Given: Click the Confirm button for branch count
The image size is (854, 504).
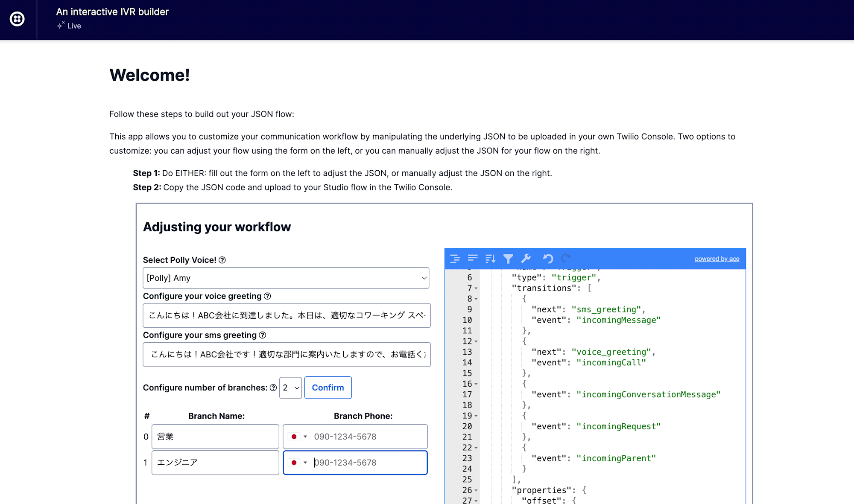Looking at the screenshot, I should (x=328, y=387).
